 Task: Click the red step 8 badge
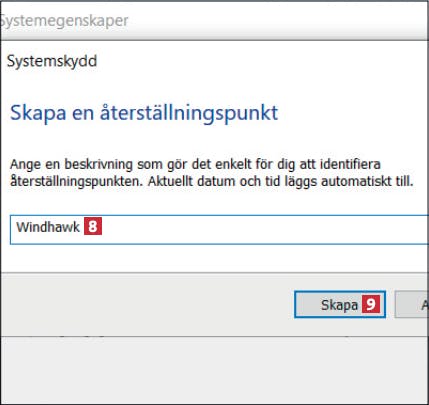pos(93,227)
